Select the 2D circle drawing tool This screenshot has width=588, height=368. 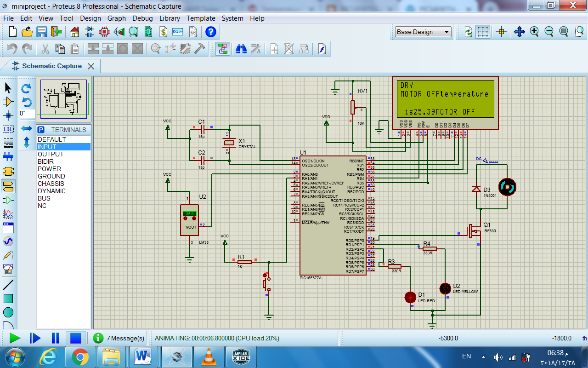[x=8, y=312]
